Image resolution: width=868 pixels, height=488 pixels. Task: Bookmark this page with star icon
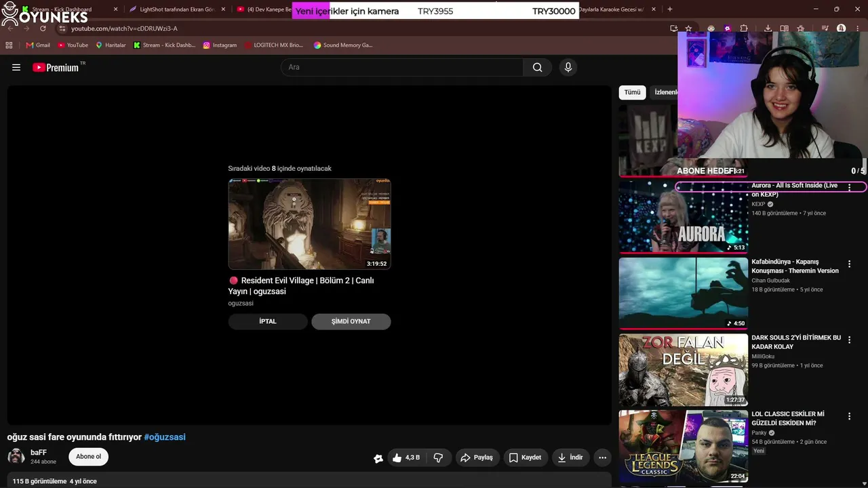coord(688,28)
